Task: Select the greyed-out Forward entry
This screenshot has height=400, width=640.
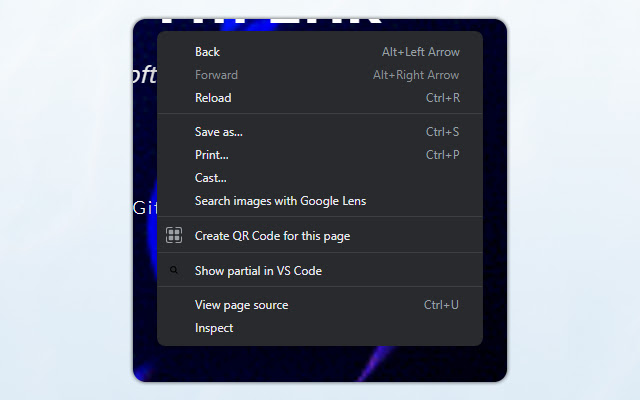Action: coord(216,75)
